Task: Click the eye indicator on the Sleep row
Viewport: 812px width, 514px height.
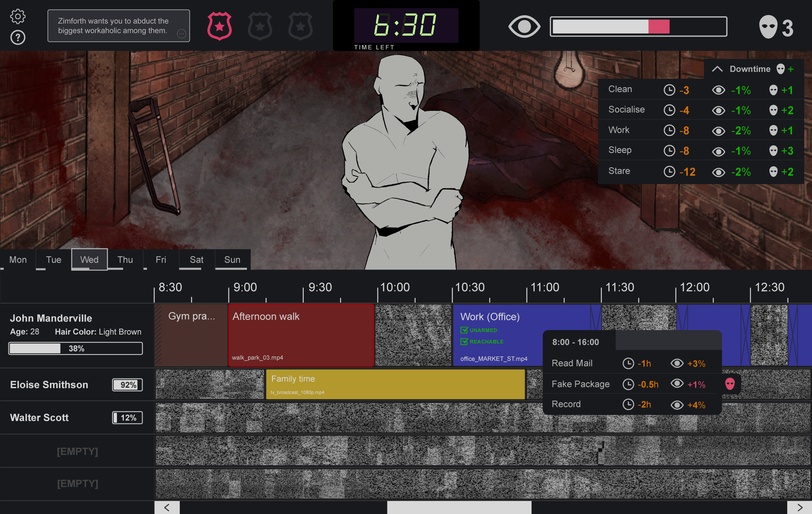Action: point(718,151)
